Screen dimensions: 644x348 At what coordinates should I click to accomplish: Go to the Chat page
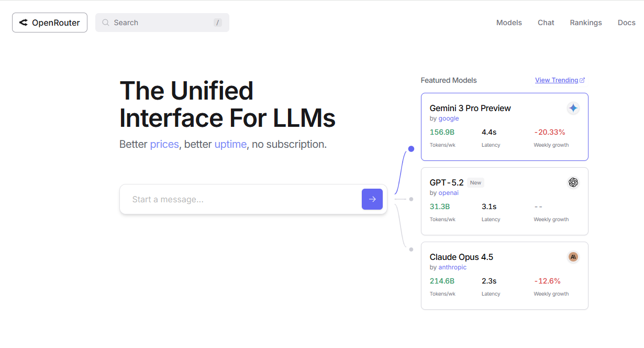click(x=546, y=23)
